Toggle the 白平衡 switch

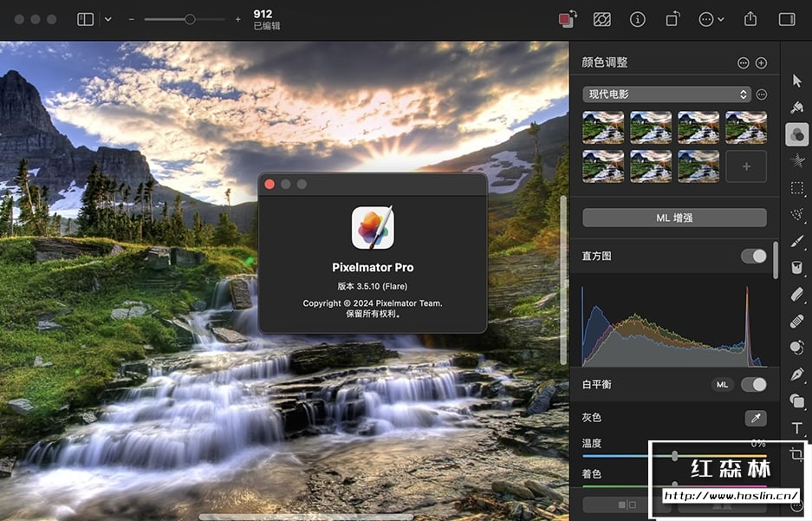(x=753, y=384)
